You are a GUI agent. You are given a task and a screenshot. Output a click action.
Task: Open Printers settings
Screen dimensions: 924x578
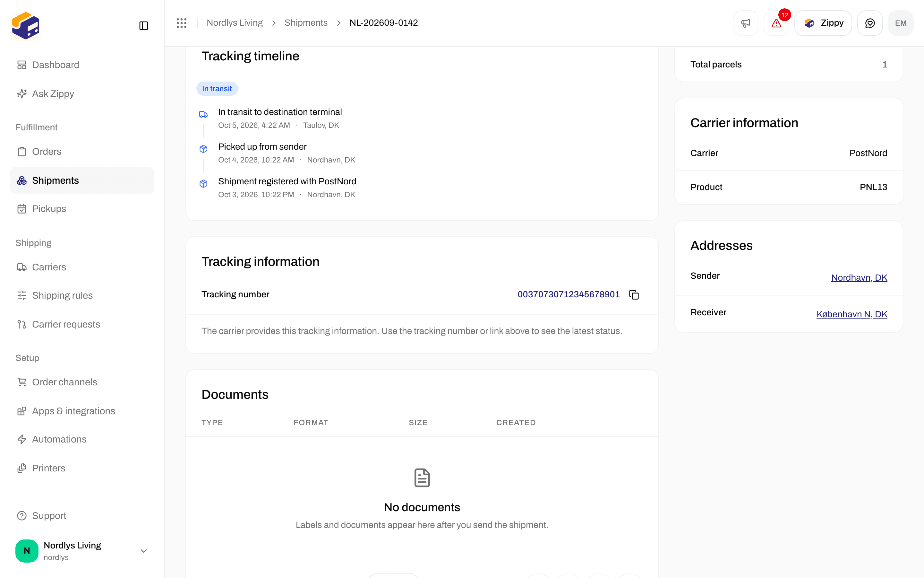pos(82,468)
